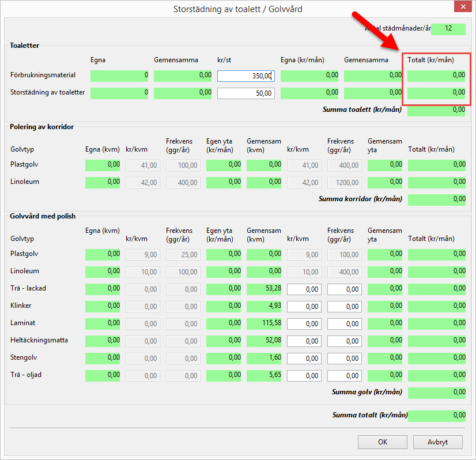476x460 pixels.
Task: Select the Förbrukningsmaterial kr/st field showing 350,00
Action: 245,76
